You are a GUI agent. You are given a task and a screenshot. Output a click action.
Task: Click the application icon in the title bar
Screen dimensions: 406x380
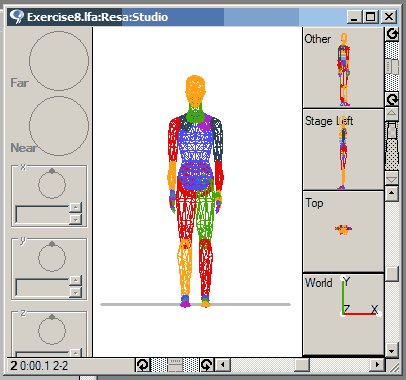[x=16, y=17]
